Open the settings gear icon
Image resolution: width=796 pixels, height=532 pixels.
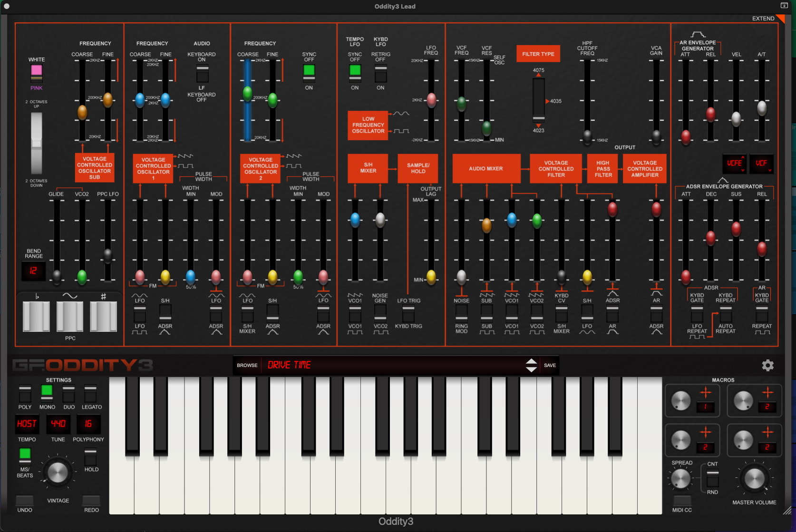pyautogui.click(x=767, y=365)
